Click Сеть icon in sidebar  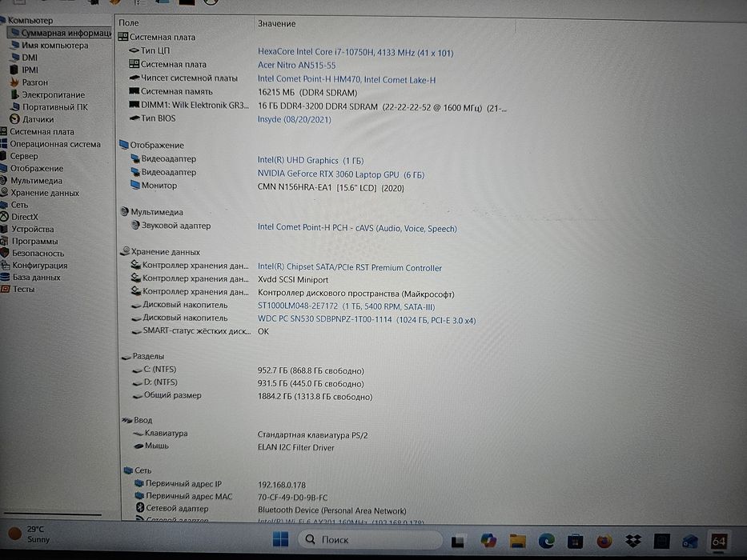[4, 205]
